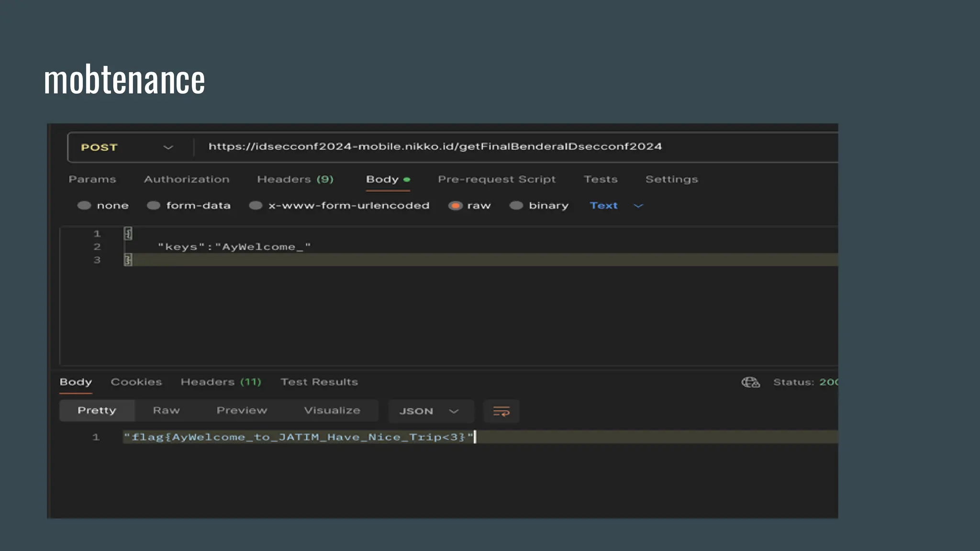Click the Raw response view button
Image resolution: width=980 pixels, height=551 pixels.
pyautogui.click(x=166, y=411)
